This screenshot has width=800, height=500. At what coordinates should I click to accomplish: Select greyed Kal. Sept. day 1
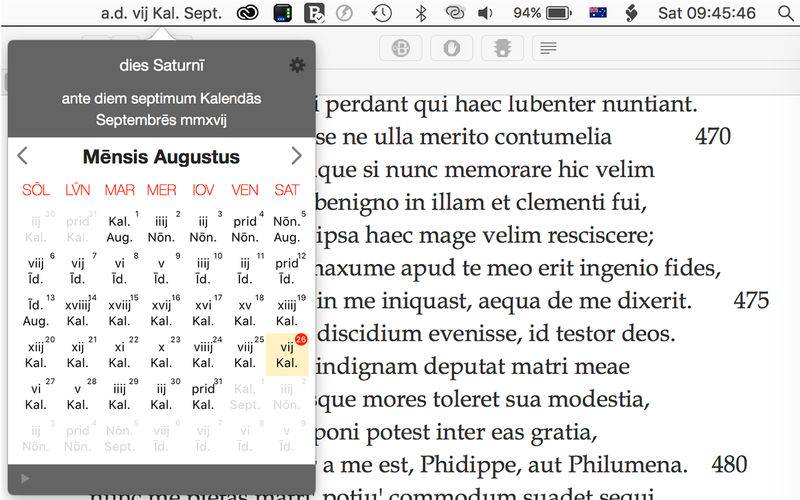245,396
